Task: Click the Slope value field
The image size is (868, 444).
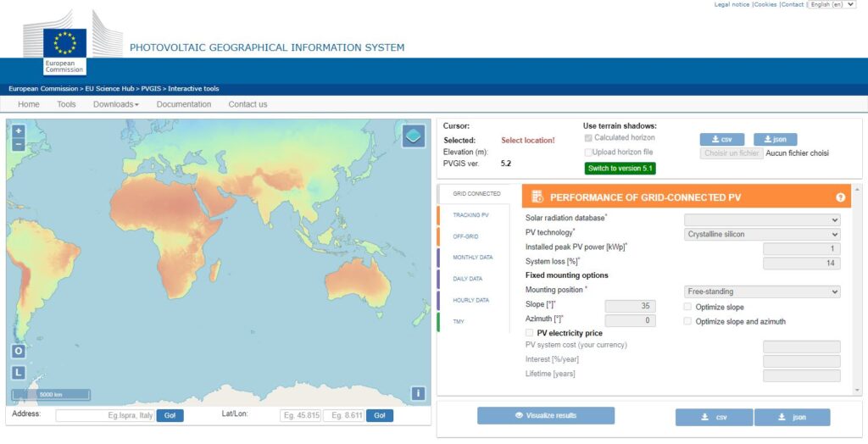Action: 631,306
